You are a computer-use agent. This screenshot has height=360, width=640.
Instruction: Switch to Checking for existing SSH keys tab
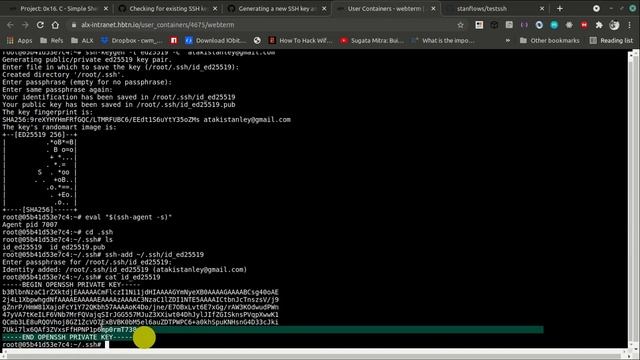167,9
